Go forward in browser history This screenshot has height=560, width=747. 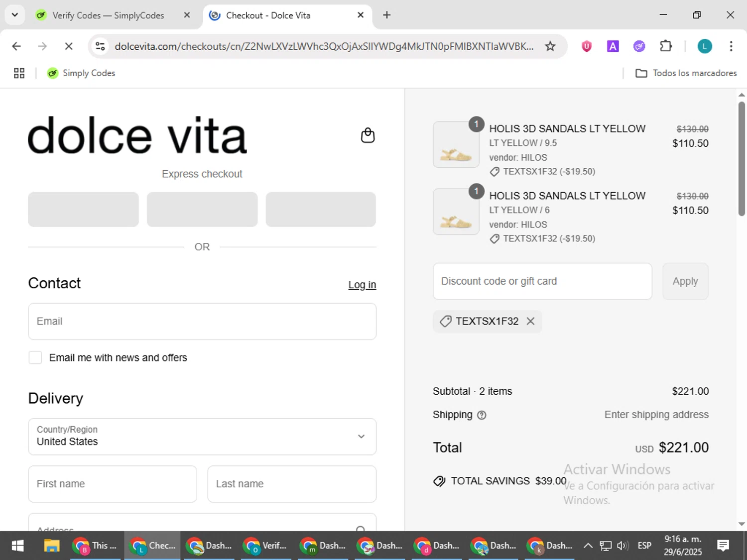42,46
